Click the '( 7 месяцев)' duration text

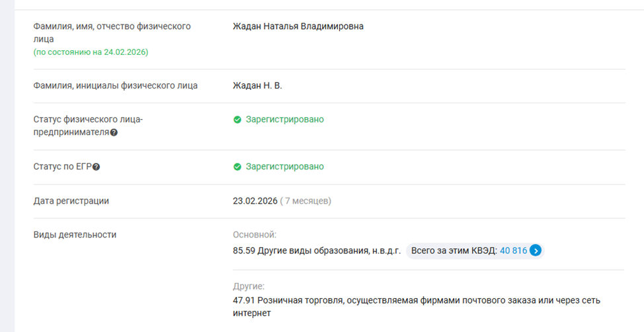click(x=305, y=201)
